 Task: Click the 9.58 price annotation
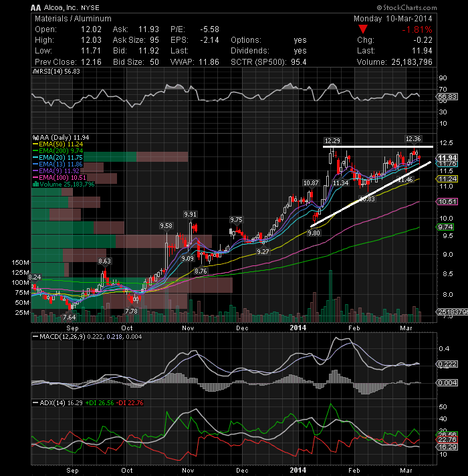(x=166, y=225)
